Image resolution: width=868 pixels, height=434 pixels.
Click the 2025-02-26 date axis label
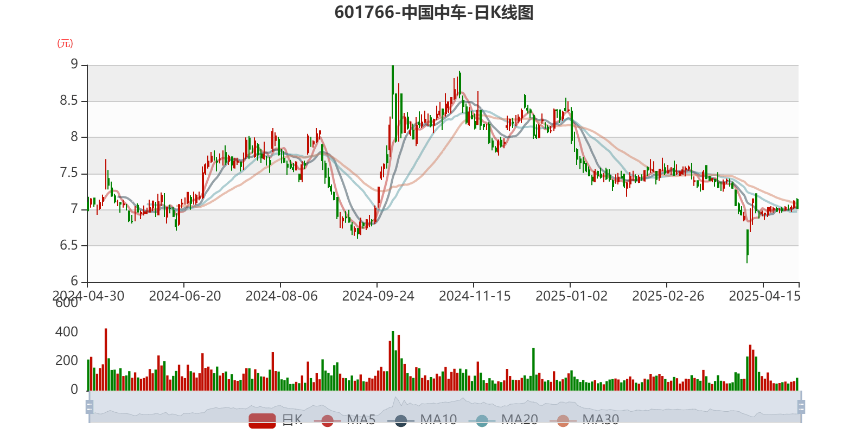668,296
